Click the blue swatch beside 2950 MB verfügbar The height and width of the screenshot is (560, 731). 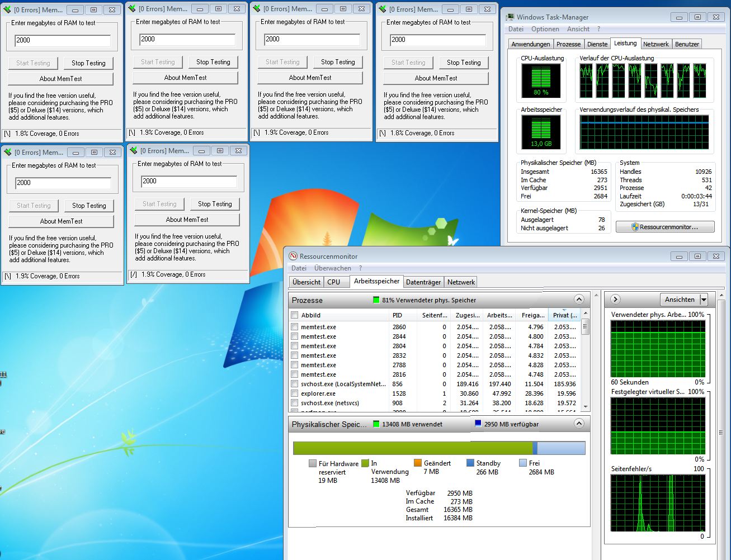(478, 424)
